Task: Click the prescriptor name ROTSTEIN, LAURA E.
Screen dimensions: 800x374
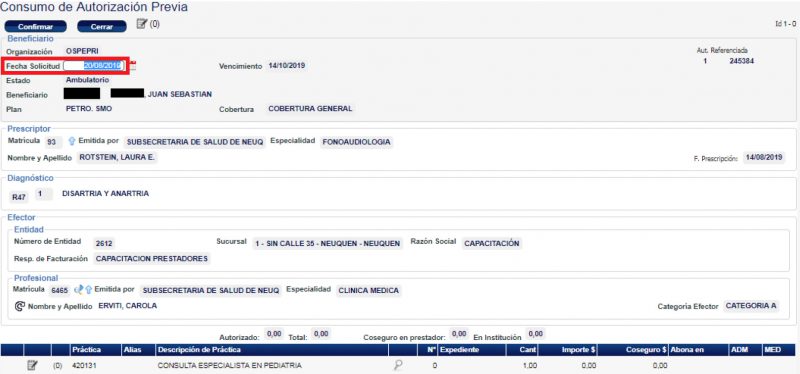Action: click(x=117, y=158)
